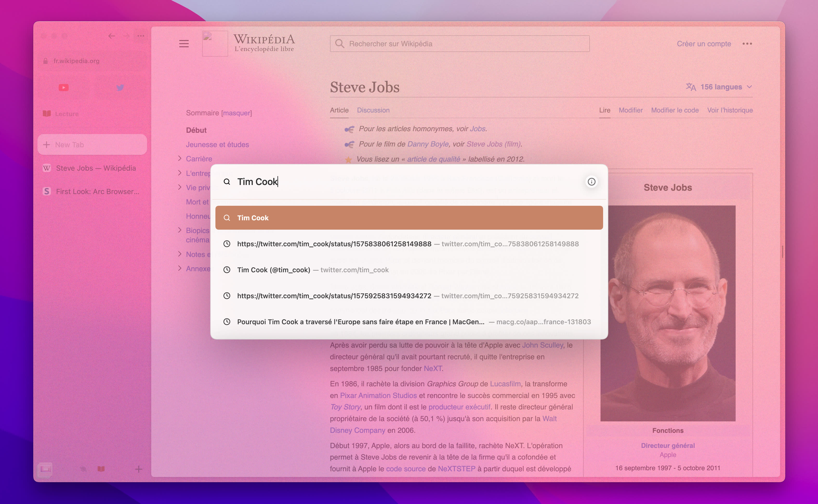
Task: Click the Wikipedia W favicon in tab list
Action: click(x=47, y=168)
